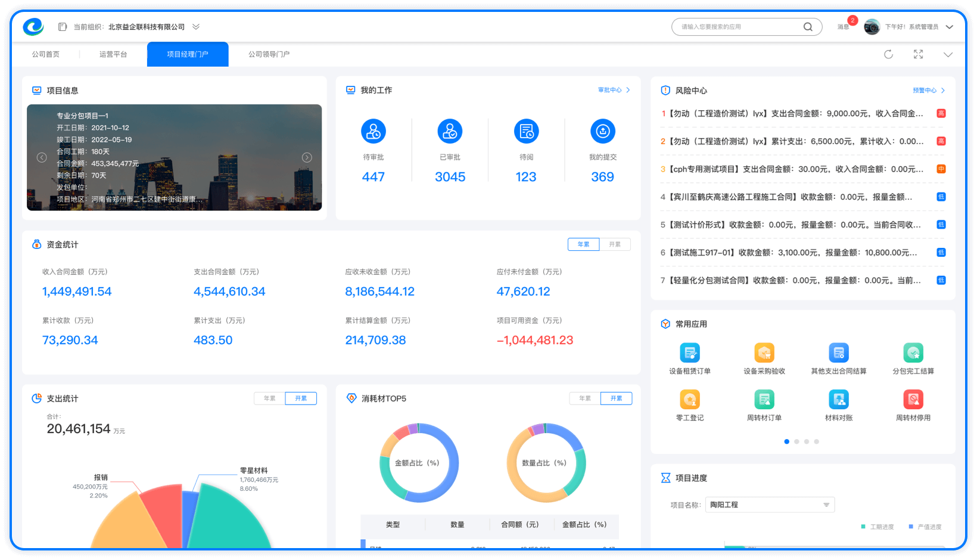Open the 零工登记 app

[690, 406]
